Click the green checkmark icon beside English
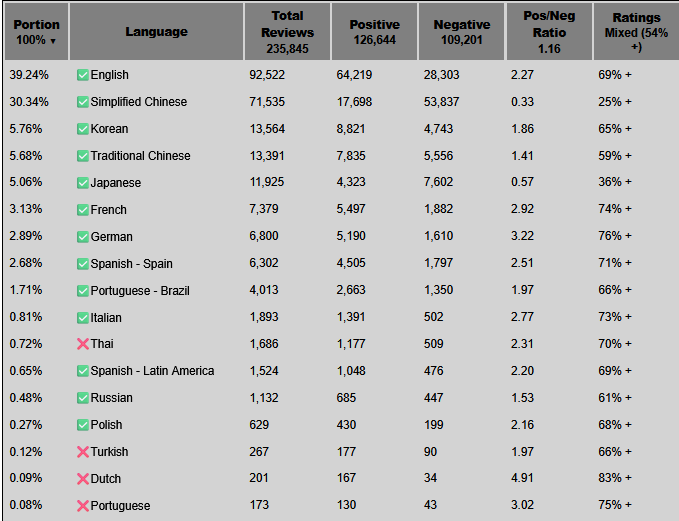 (x=83, y=75)
